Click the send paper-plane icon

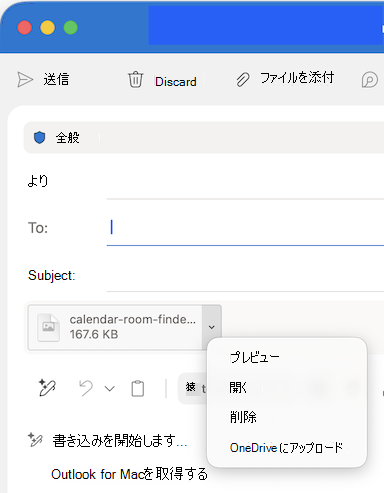pyautogui.click(x=25, y=80)
